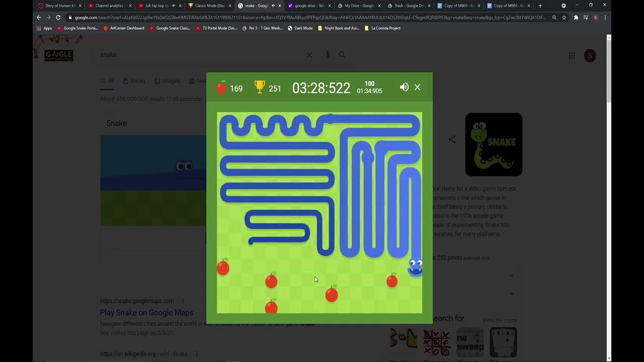This screenshot has height=362, width=644.
Task: Open Google Snake Porta... bookmark
Action: (77, 28)
